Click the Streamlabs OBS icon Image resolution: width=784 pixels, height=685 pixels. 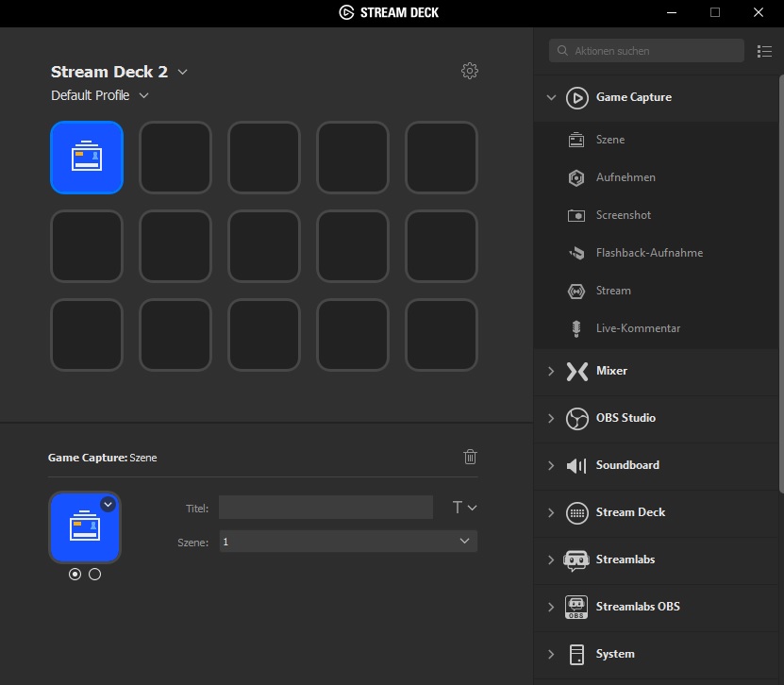coord(576,607)
